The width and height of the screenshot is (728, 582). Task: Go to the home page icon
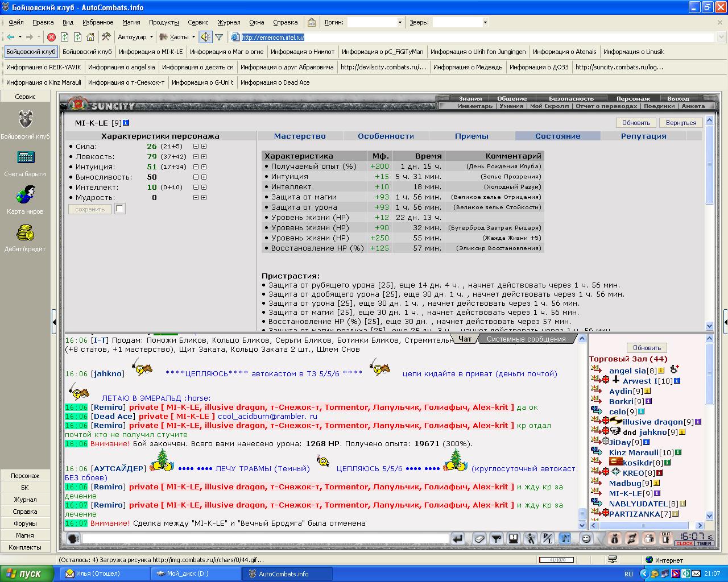tap(90, 37)
